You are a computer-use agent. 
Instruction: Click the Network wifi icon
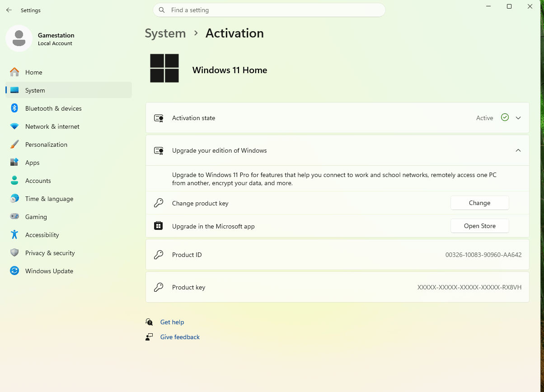[x=14, y=126]
